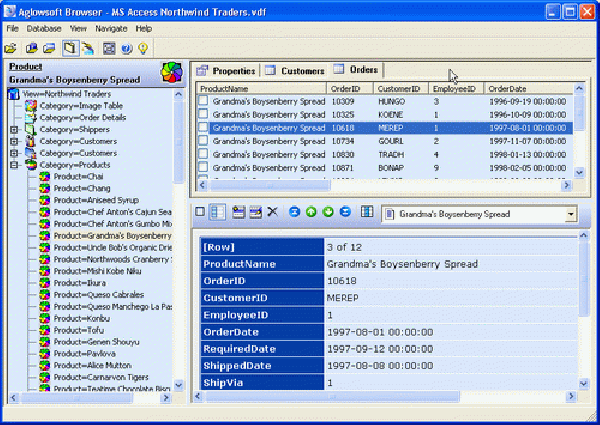This screenshot has width=600, height=425.
Task: Collapse the Category=Products tree node
Action: pyautogui.click(x=14, y=166)
